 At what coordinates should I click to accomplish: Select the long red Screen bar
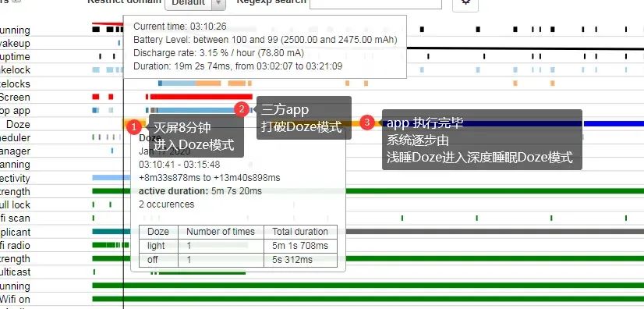(x=201, y=97)
